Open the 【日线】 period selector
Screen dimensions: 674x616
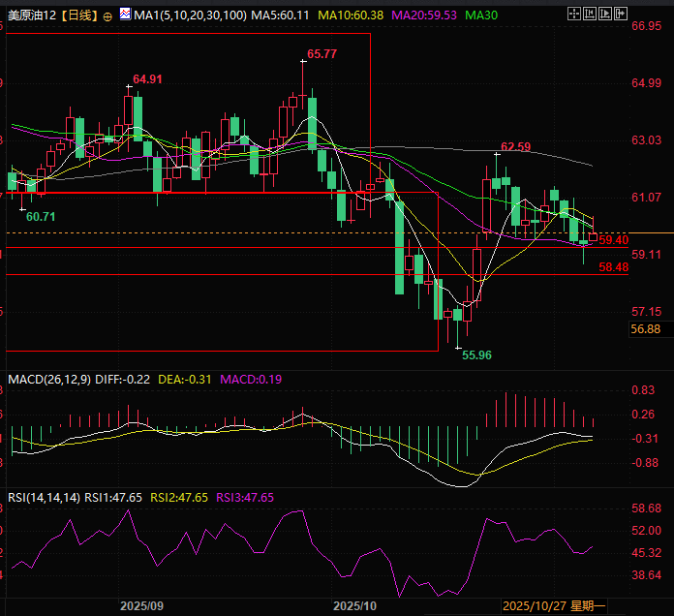pyautogui.click(x=78, y=16)
